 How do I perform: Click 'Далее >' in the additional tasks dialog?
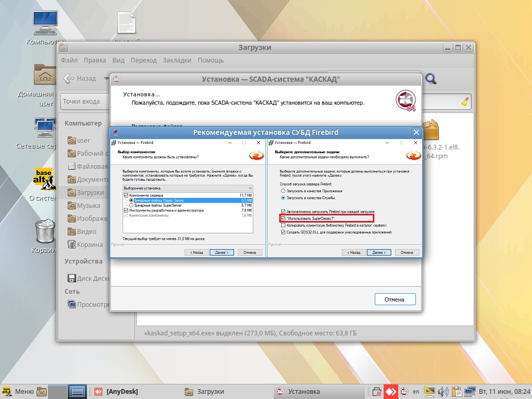378,252
